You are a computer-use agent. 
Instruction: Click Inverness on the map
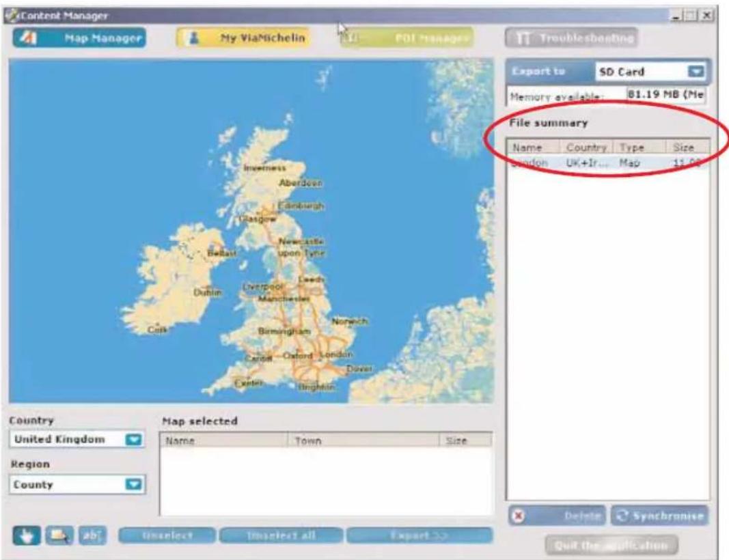click(264, 168)
